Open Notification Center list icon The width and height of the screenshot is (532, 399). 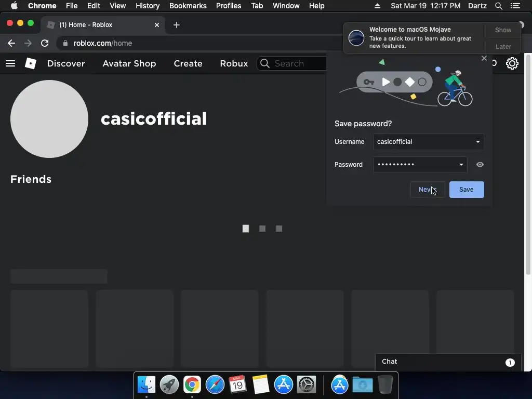tap(515, 6)
